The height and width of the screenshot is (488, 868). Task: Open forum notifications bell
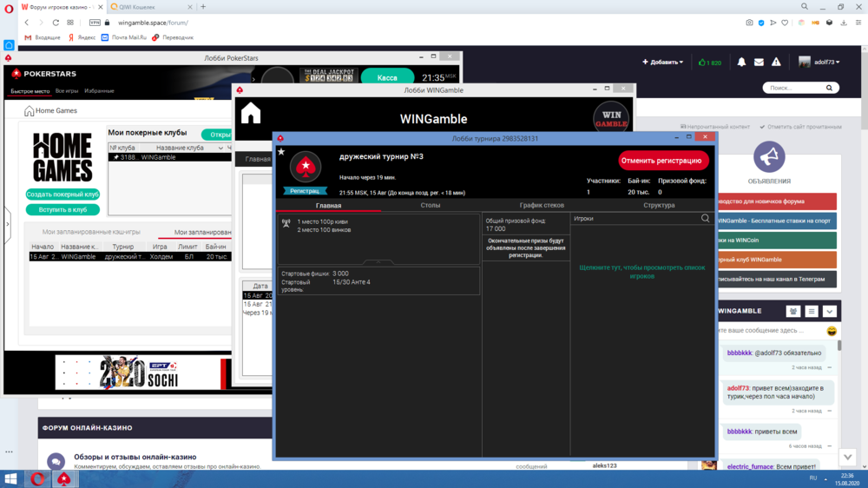point(741,63)
